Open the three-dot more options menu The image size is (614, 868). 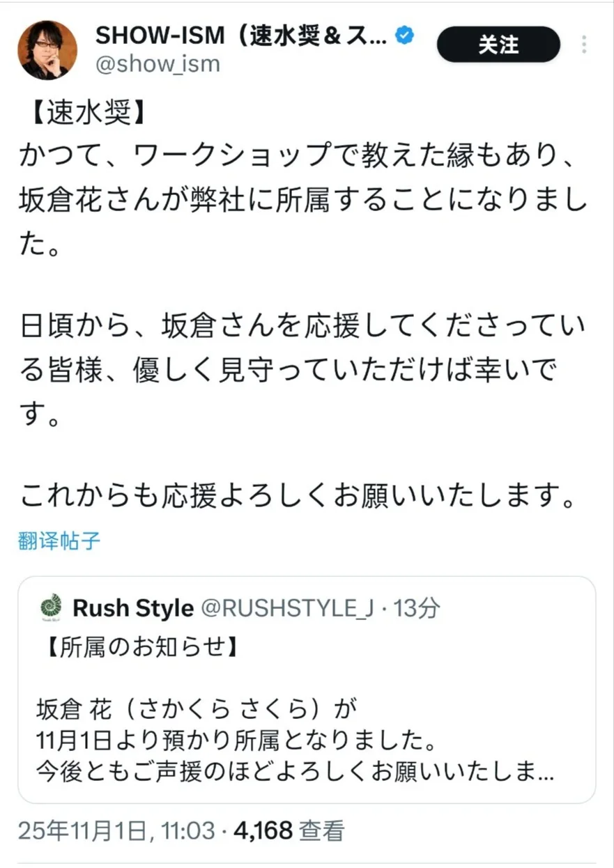pos(584,45)
